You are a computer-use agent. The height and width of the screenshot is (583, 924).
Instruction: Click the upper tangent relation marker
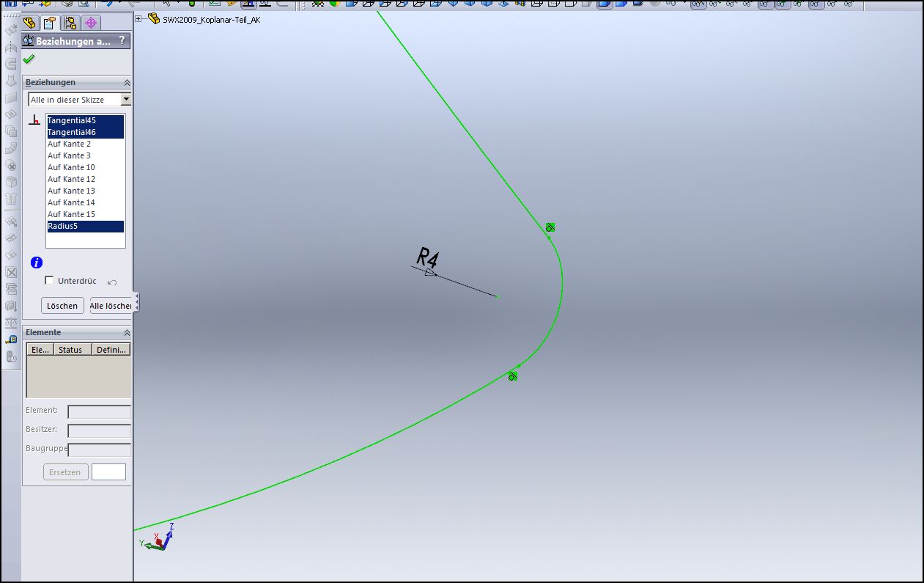(550, 227)
